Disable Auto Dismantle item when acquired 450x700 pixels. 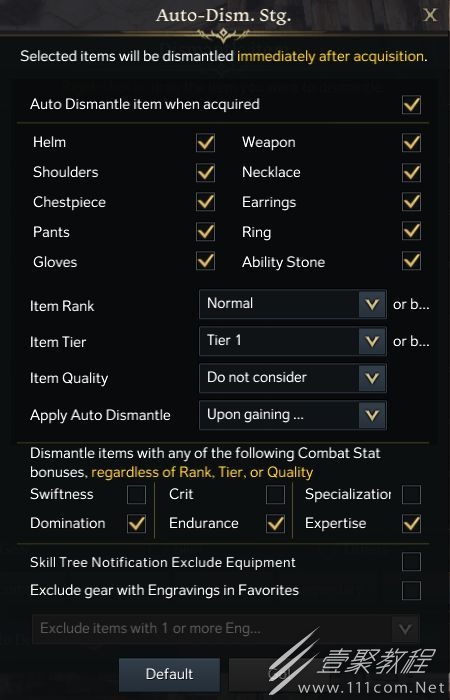[x=411, y=105]
